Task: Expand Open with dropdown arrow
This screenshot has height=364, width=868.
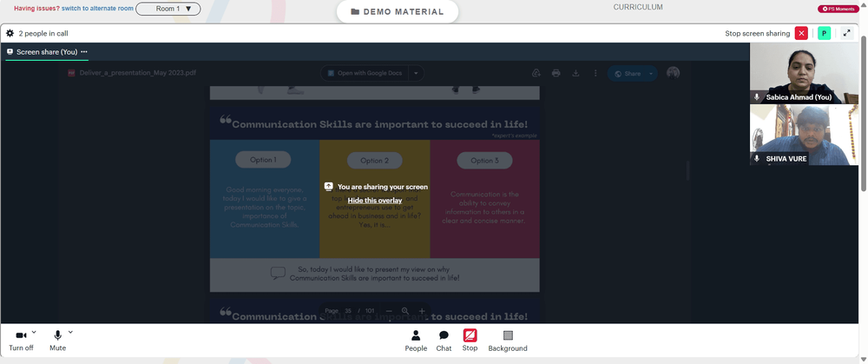Action: click(417, 73)
